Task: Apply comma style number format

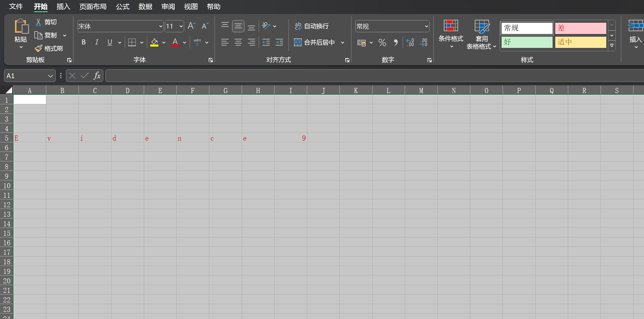Action: click(x=396, y=42)
